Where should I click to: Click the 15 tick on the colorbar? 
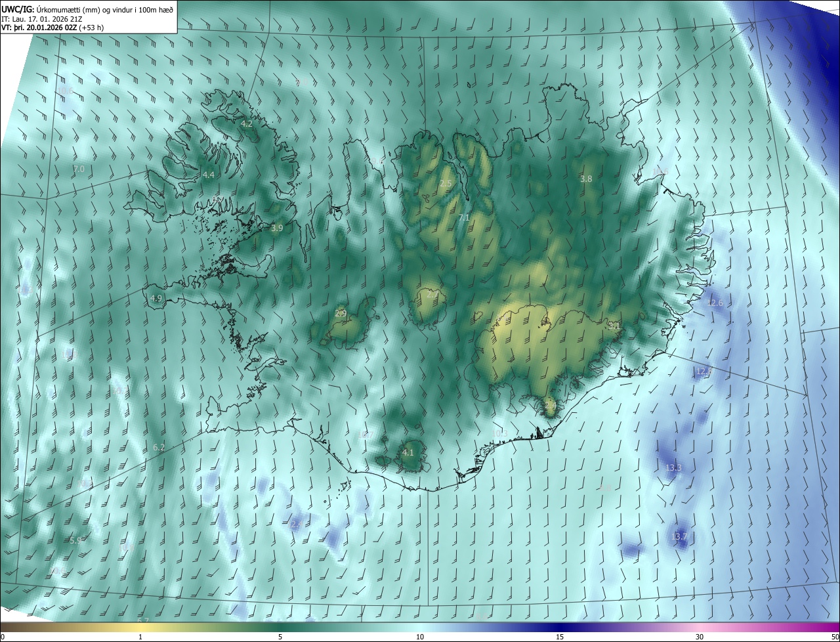tap(560, 637)
